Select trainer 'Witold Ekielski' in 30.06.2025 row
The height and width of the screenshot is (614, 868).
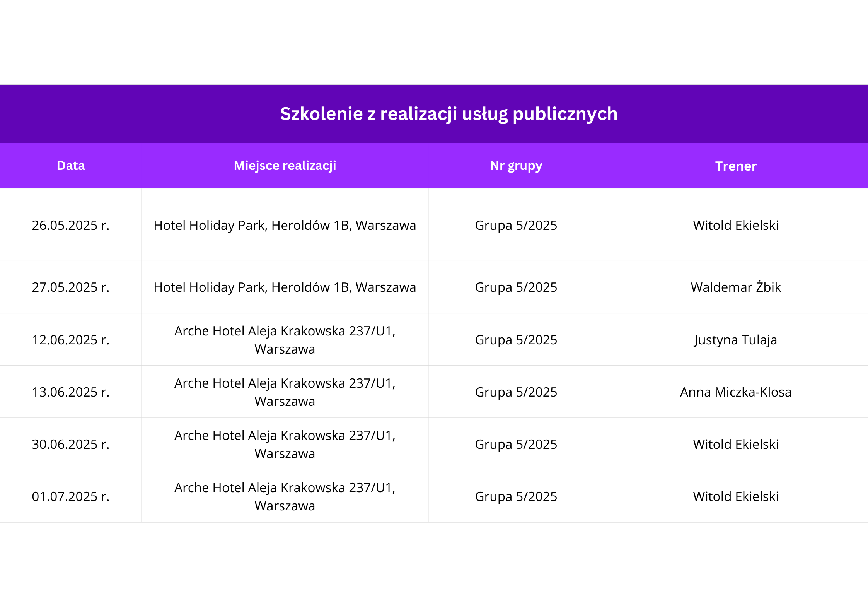point(736,444)
